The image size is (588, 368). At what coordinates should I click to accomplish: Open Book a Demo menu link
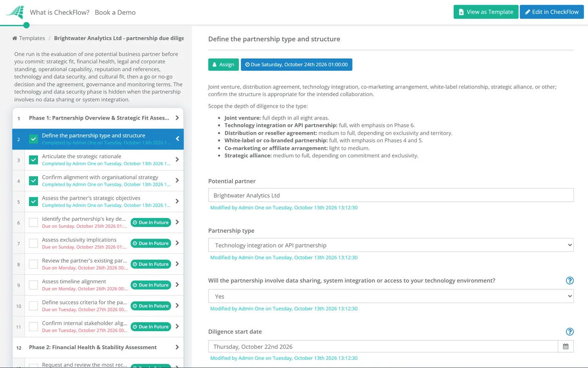[x=115, y=12]
